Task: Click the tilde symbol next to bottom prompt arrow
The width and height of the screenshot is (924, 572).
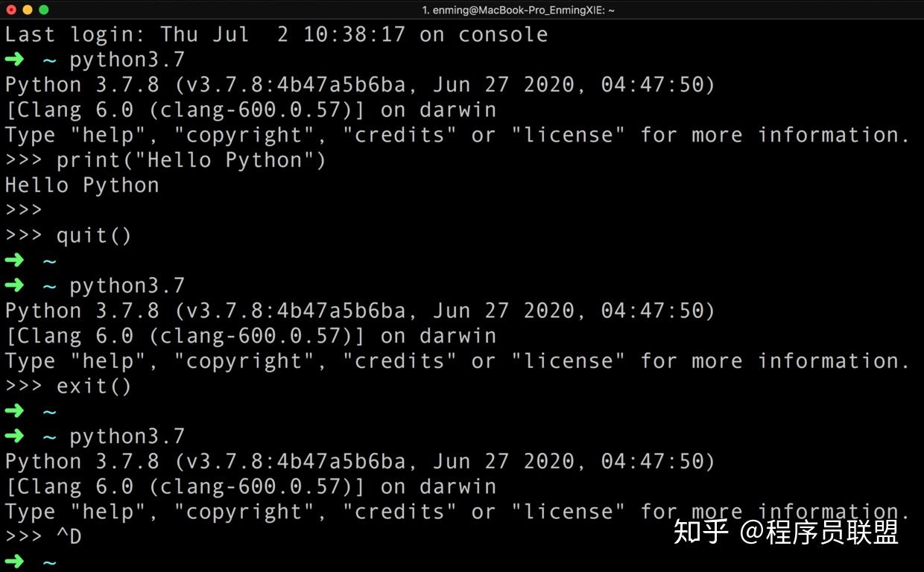Action: (48, 562)
